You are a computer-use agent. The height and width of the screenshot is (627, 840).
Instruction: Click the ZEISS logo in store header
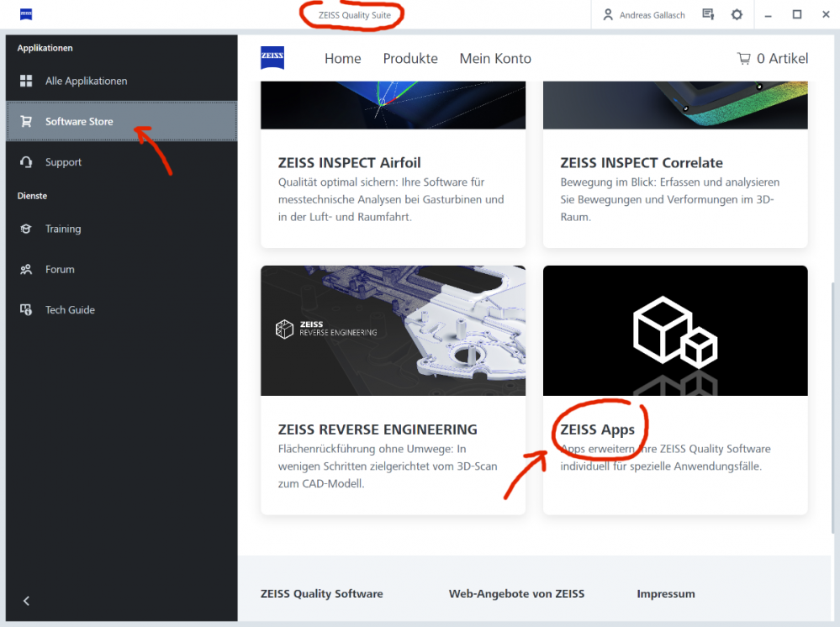pos(272,58)
